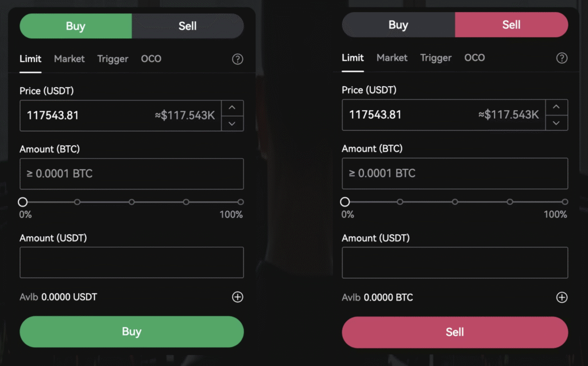Decrease price with down arrow in sell panel
The width and height of the screenshot is (588, 366).
click(x=556, y=122)
